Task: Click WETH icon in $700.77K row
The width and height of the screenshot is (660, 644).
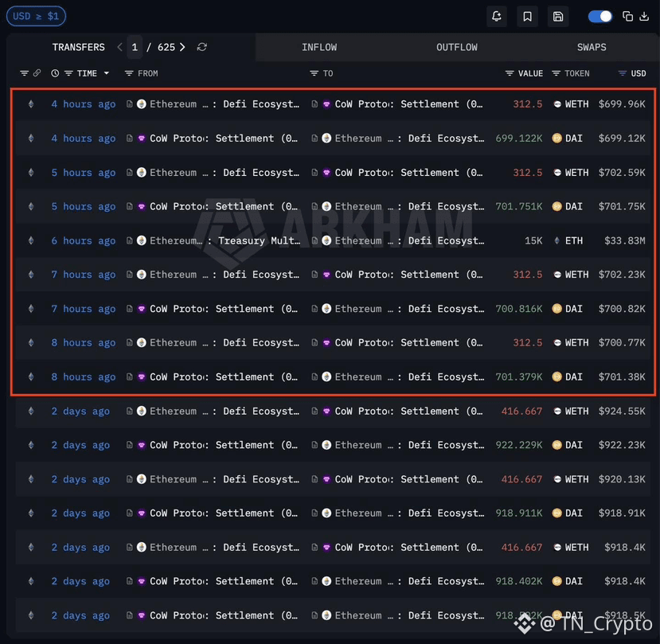Action: (x=557, y=342)
